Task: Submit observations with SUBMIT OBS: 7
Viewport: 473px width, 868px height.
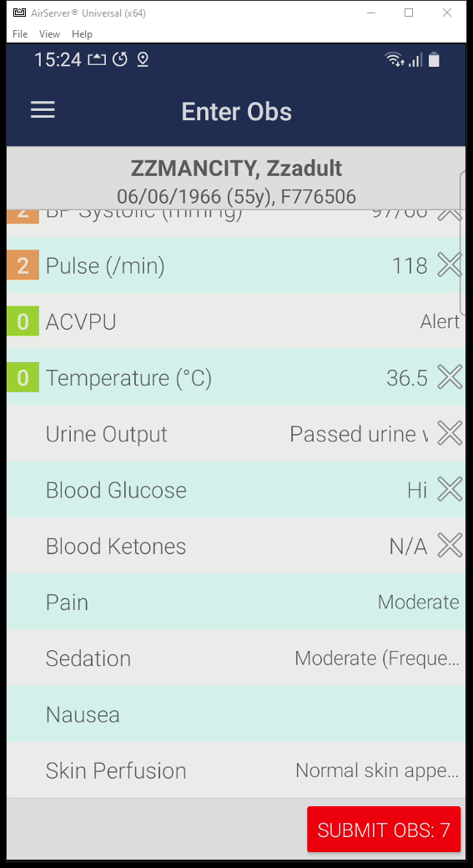Action: coord(384,830)
